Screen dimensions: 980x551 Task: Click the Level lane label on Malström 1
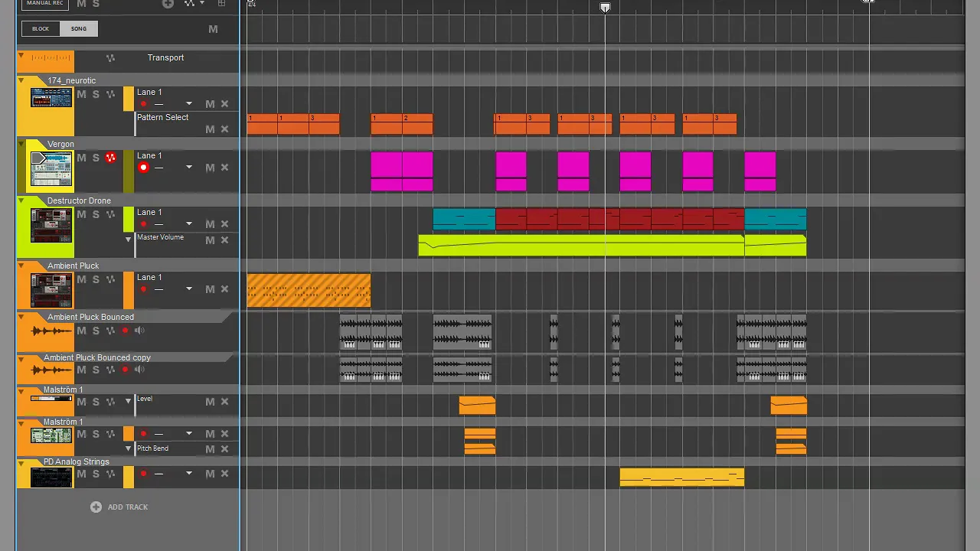(x=145, y=399)
